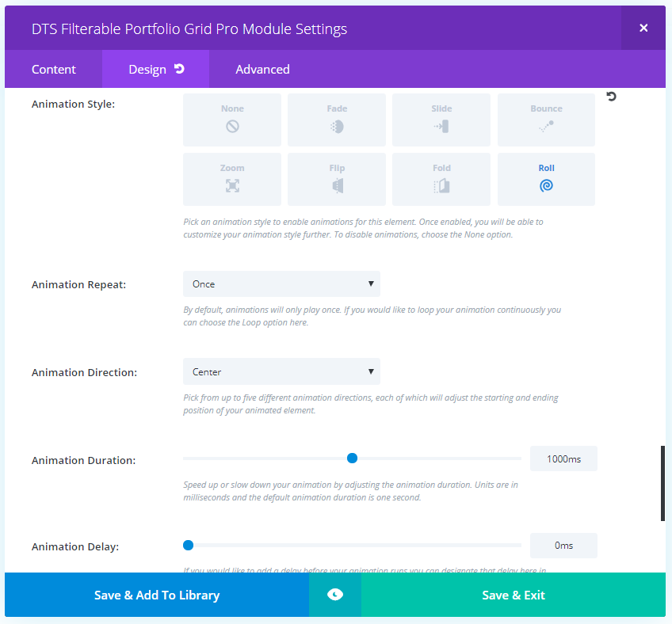Open the Animation Direction dropdown
The width and height of the screenshot is (672, 624).
point(281,371)
